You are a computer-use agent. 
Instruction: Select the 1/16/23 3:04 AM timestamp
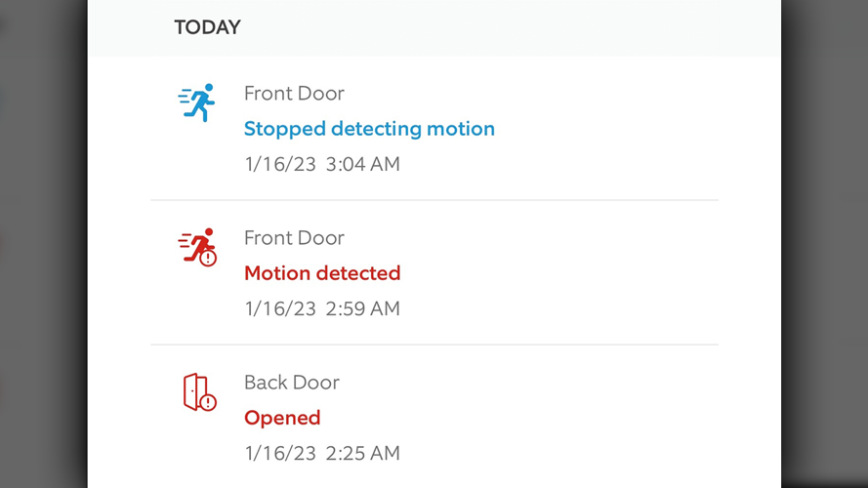(x=322, y=164)
